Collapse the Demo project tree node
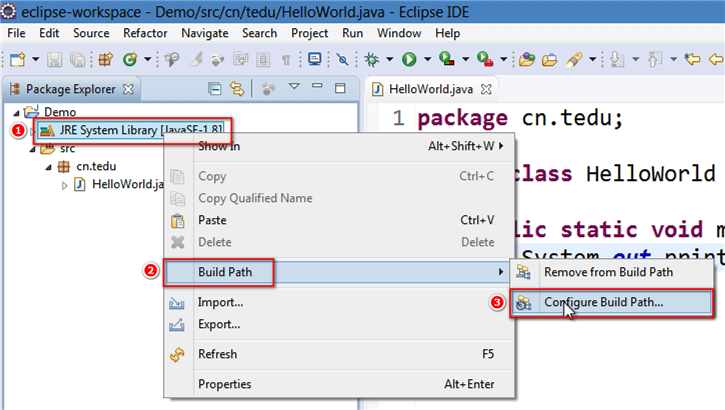This screenshot has height=410, width=725. [x=16, y=113]
